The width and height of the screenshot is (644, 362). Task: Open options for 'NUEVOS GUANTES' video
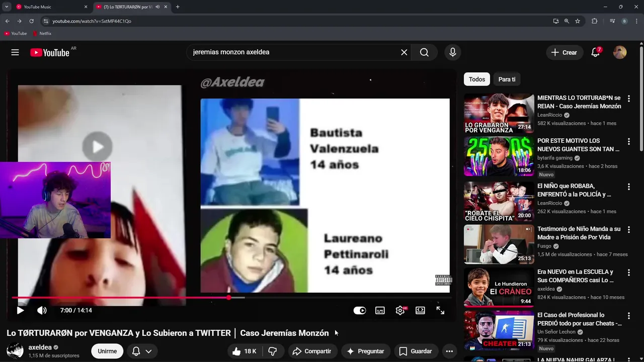628,143
